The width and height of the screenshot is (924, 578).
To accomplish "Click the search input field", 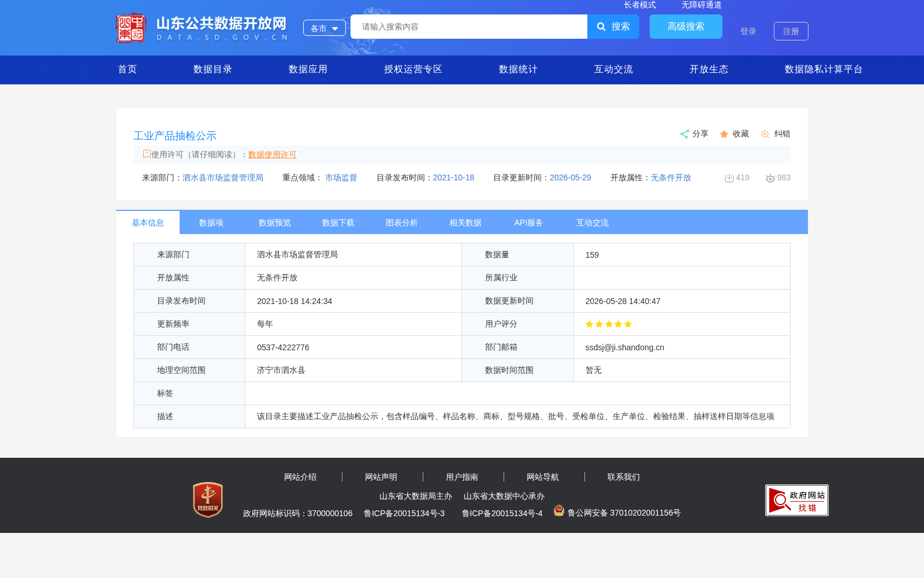I will pyautogui.click(x=469, y=27).
